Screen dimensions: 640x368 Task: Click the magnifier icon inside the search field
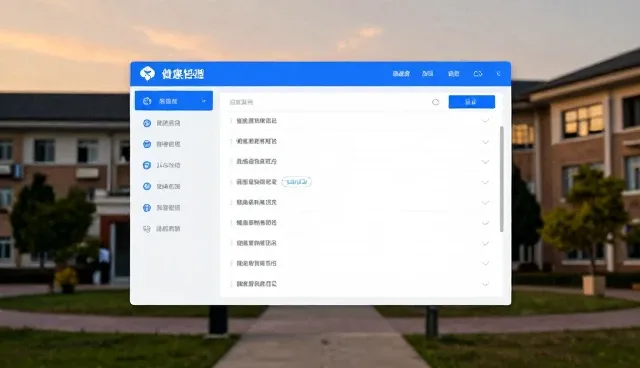pos(436,102)
